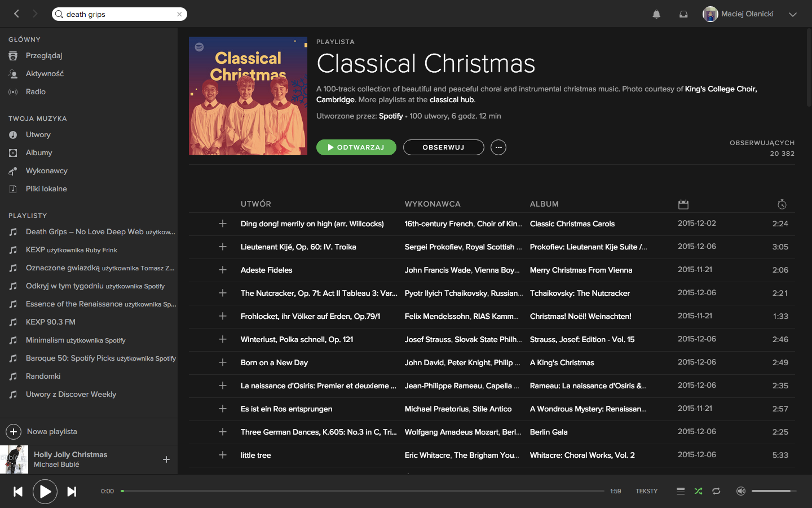812x508 pixels.
Task: Sort tracks by ALBUM column
Action: pos(544,204)
